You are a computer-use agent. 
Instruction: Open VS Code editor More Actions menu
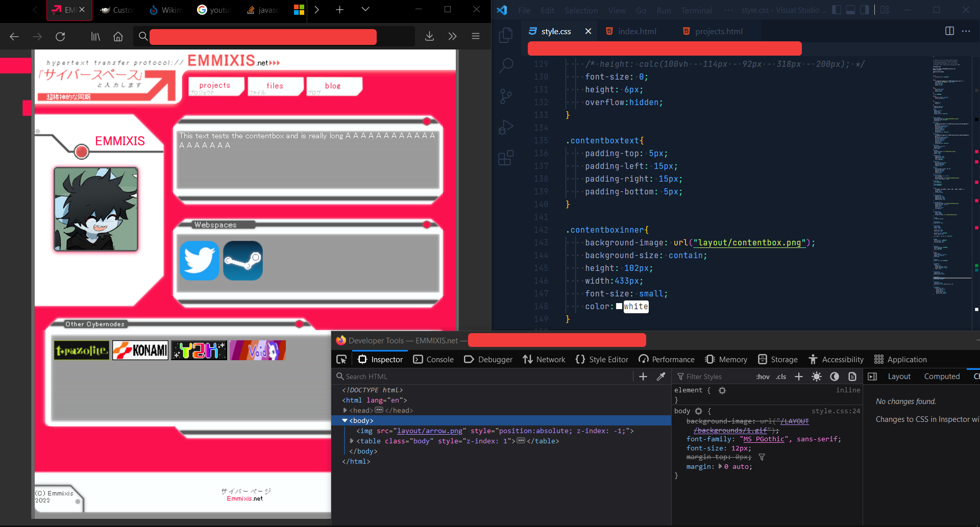click(x=966, y=31)
